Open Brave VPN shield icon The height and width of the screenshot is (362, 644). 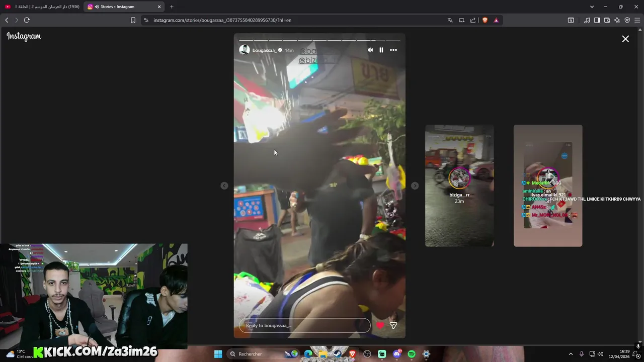[627, 20]
